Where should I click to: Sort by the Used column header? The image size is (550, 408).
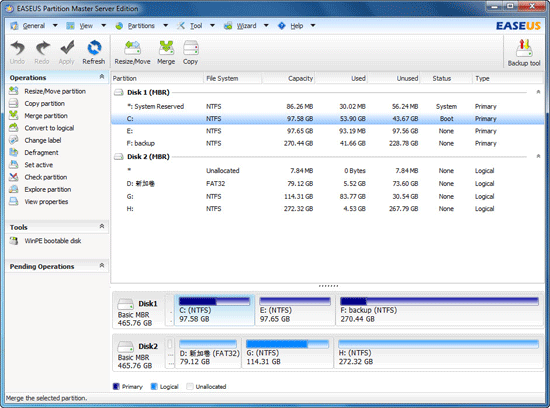coord(341,78)
